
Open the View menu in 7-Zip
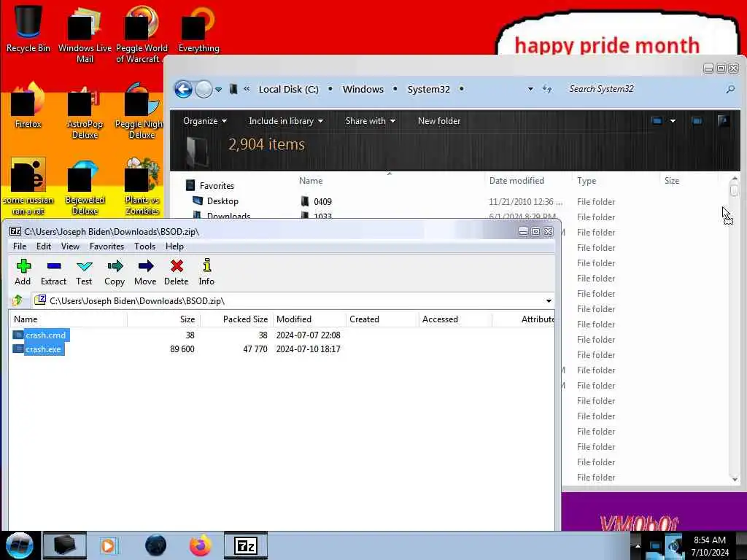point(70,246)
